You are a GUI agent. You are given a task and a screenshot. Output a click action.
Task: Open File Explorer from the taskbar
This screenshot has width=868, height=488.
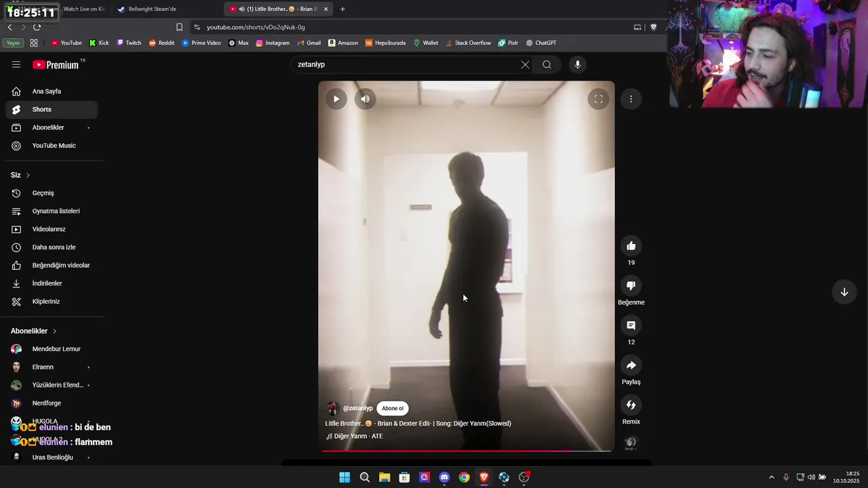click(x=384, y=477)
